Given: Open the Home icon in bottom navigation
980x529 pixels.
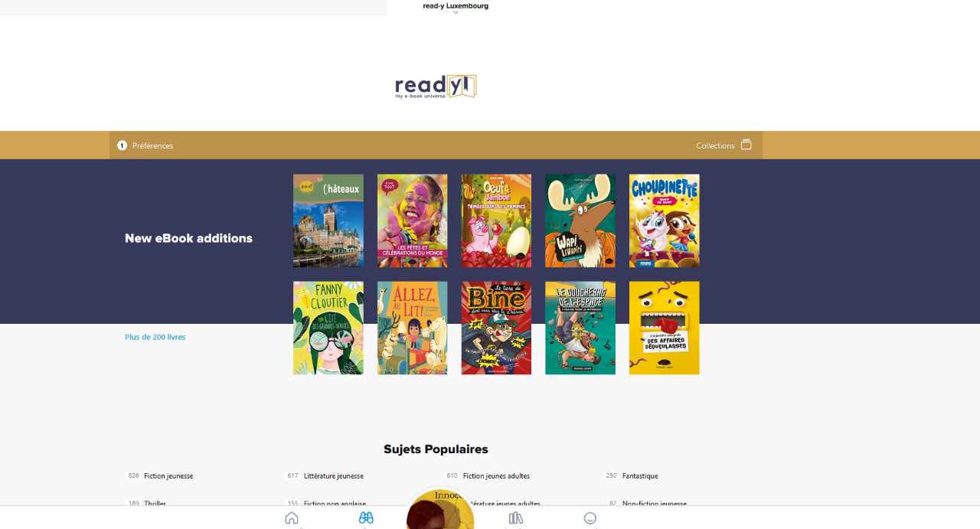Looking at the screenshot, I should 292,518.
